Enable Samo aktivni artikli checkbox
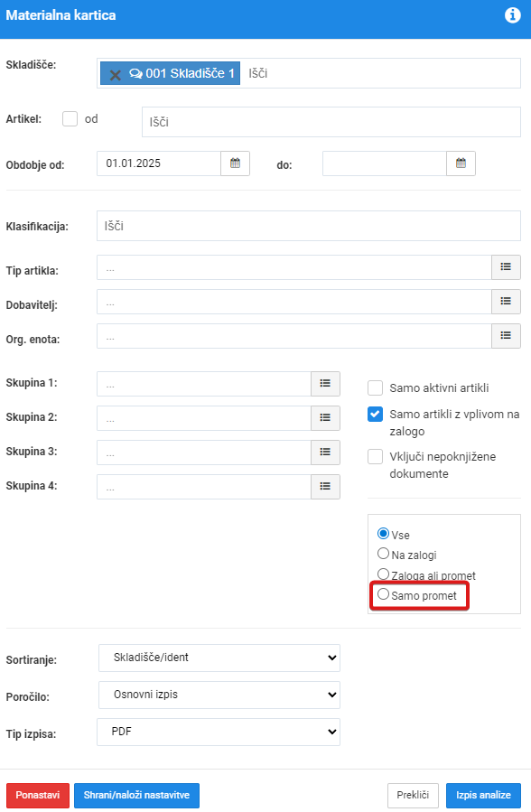This screenshot has width=531, height=812. click(x=375, y=387)
